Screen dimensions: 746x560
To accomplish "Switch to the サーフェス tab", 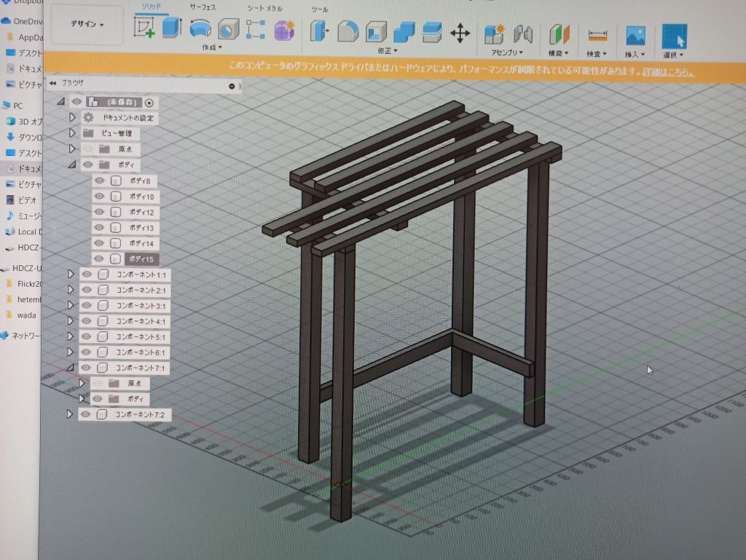I will tap(203, 7).
